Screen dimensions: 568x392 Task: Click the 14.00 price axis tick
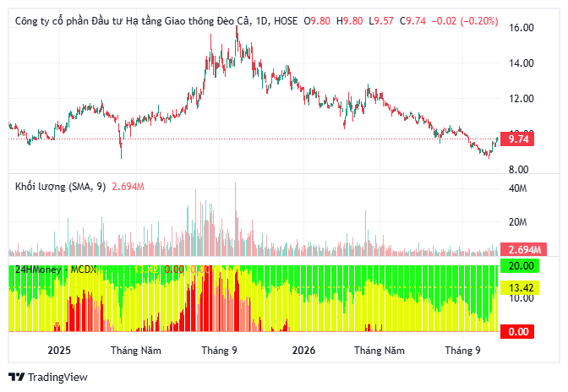522,63
